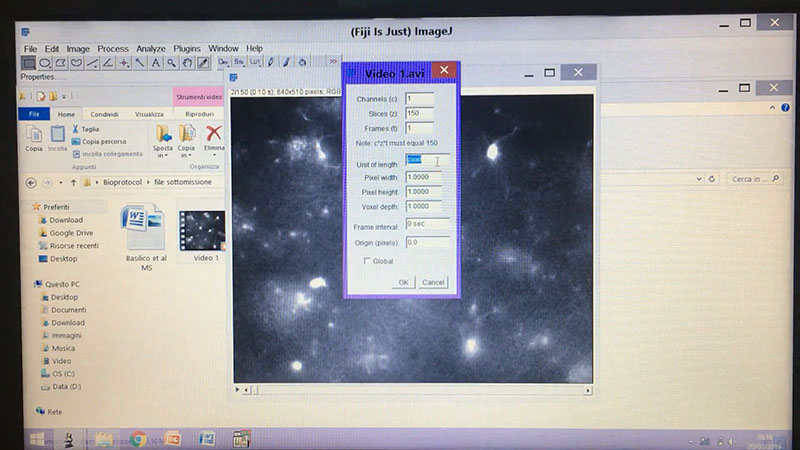Click the Slices (z) field
The height and width of the screenshot is (450, 800).
click(419, 113)
